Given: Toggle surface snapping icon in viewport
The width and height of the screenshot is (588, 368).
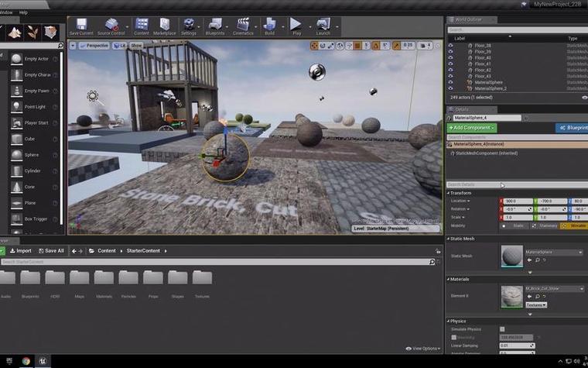Looking at the screenshot, I should (349, 46).
